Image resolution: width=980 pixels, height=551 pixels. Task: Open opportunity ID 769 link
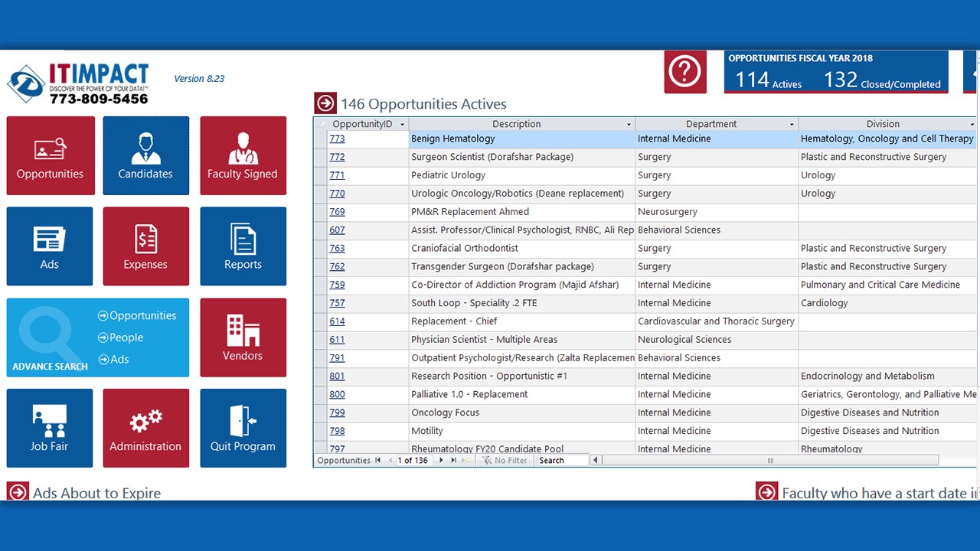click(x=337, y=212)
